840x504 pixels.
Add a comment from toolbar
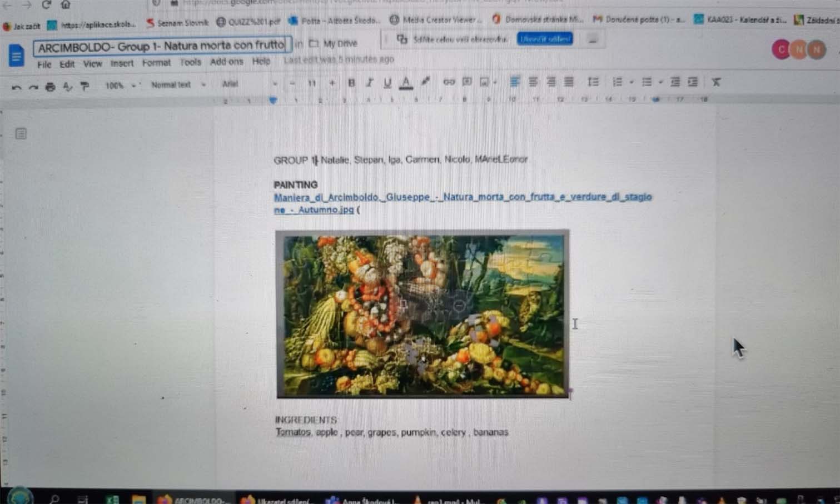[467, 82]
